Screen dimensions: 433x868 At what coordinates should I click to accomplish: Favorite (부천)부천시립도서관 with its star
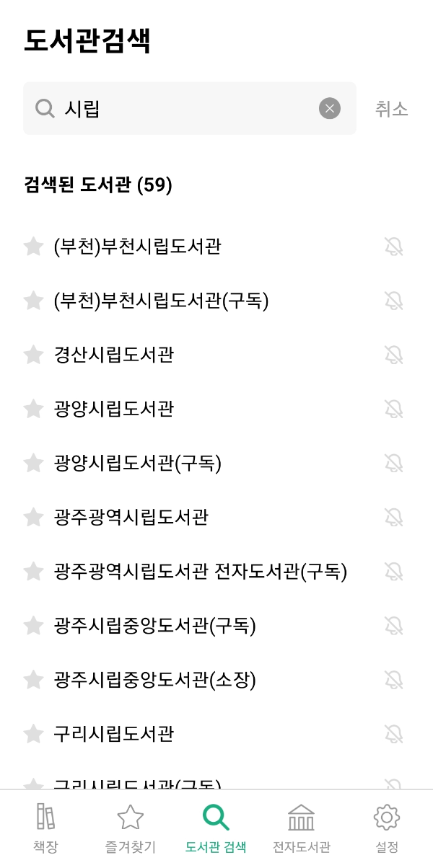coord(33,247)
